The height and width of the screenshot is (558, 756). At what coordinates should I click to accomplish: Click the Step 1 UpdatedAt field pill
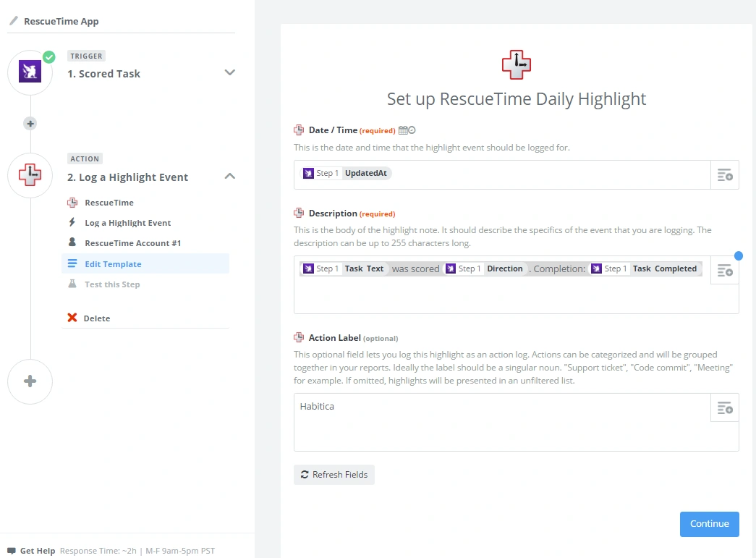tap(346, 173)
